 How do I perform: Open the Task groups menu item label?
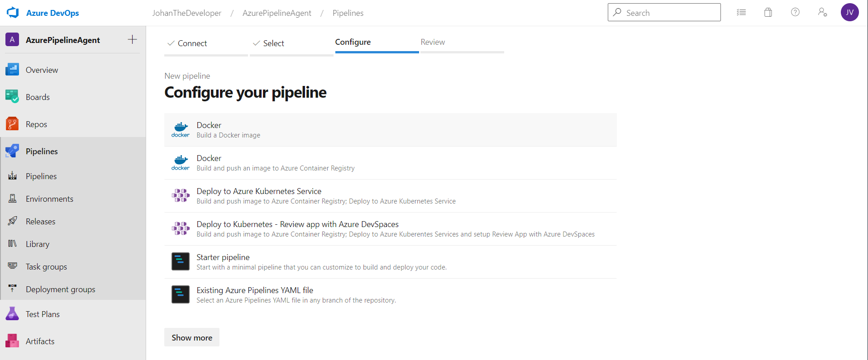[x=46, y=267]
